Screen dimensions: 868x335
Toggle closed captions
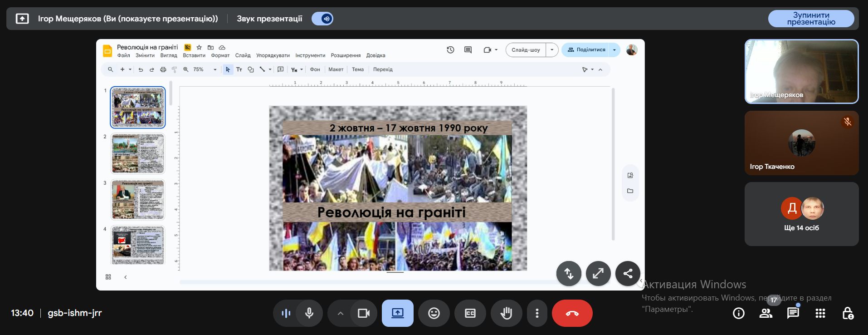pos(470,313)
